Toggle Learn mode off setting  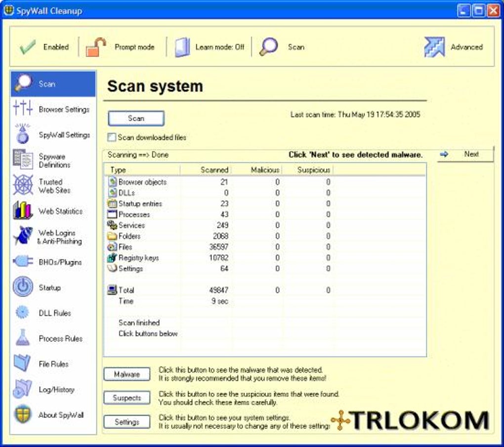(x=202, y=47)
